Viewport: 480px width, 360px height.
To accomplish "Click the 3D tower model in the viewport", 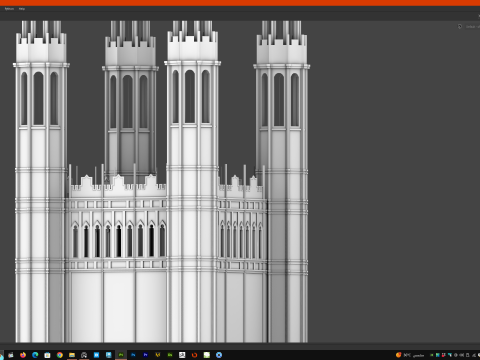I will (162, 182).
